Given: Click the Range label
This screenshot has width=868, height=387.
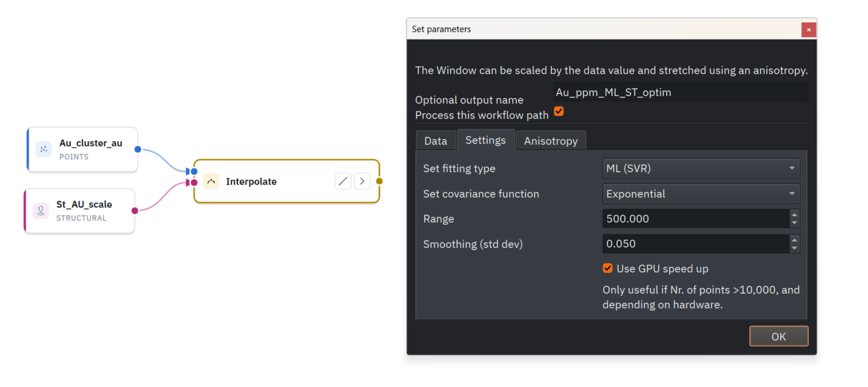Looking at the screenshot, I should tap(439, 219).
